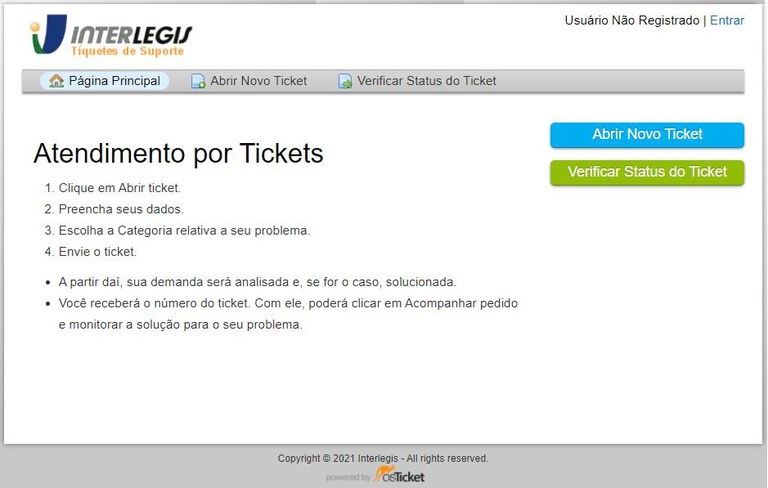
Task: Click the Interlegis logo in the header
Action: 111,35
